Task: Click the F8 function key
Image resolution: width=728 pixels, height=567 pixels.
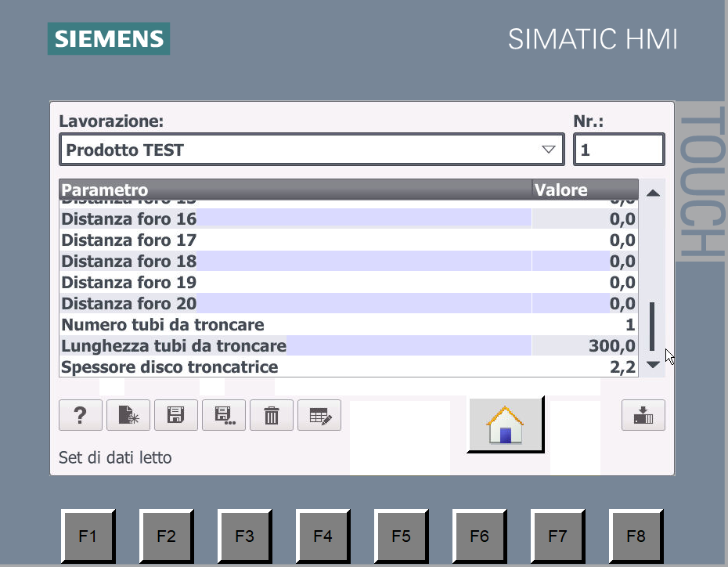Action: point(636,536)
